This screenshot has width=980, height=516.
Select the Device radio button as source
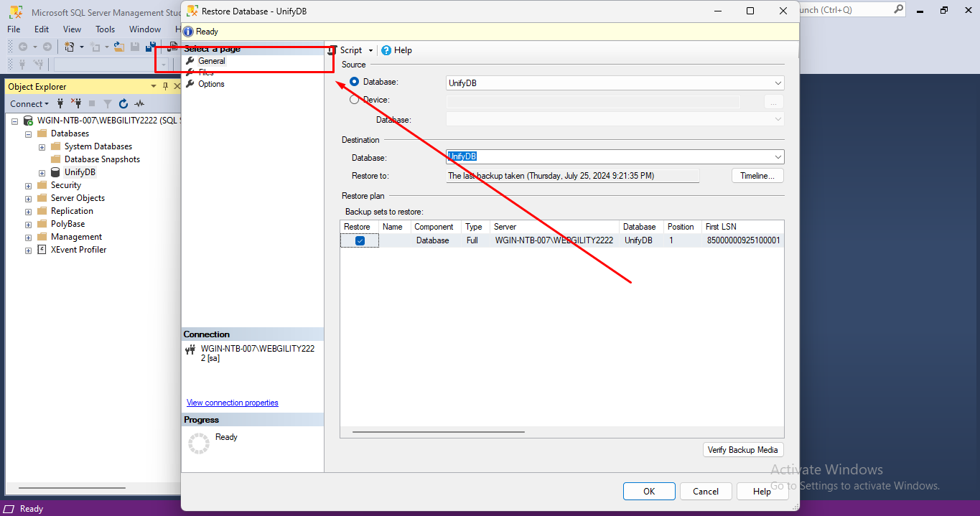[354, 100]
